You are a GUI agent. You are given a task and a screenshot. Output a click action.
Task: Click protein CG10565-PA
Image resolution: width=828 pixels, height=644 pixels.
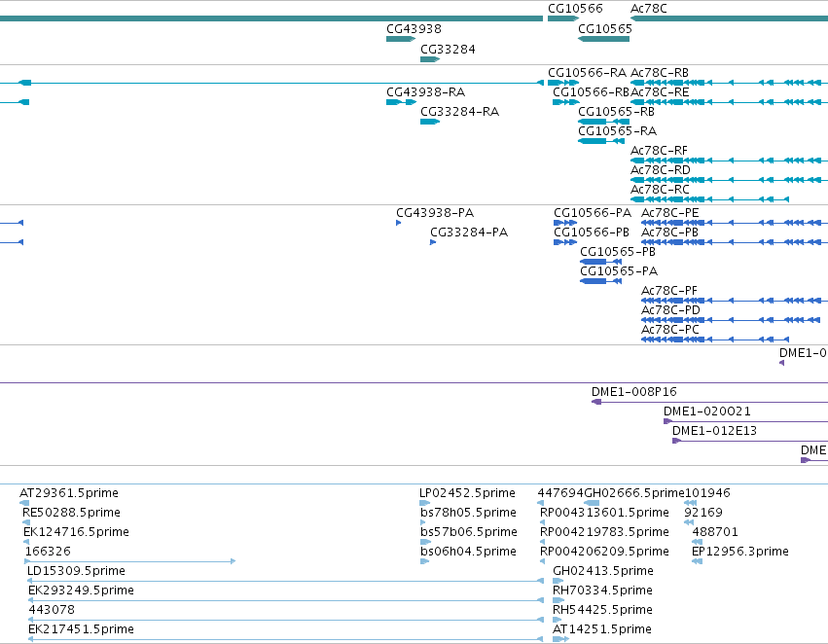619,271
